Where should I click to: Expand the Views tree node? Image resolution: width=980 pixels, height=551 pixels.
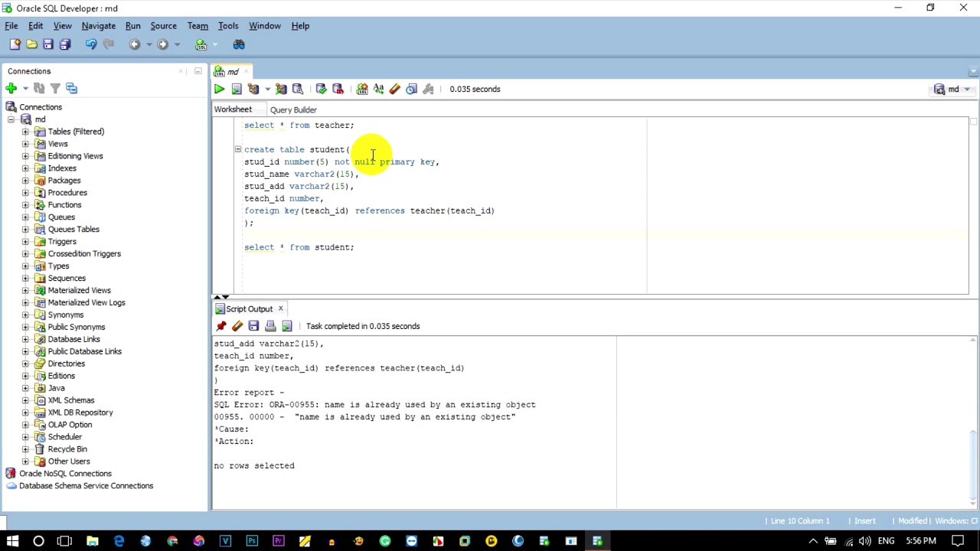[25, 144]
